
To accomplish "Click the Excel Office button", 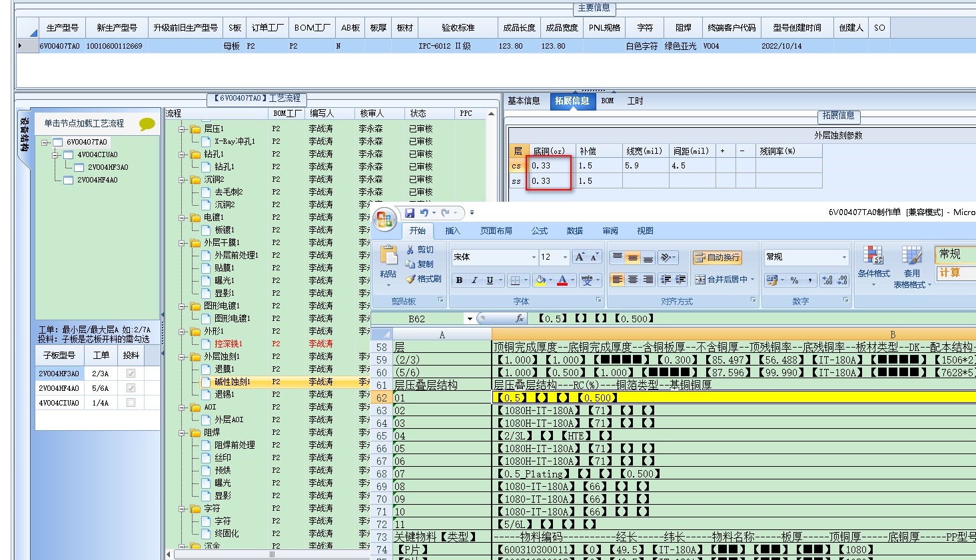I will pos(384,220).
